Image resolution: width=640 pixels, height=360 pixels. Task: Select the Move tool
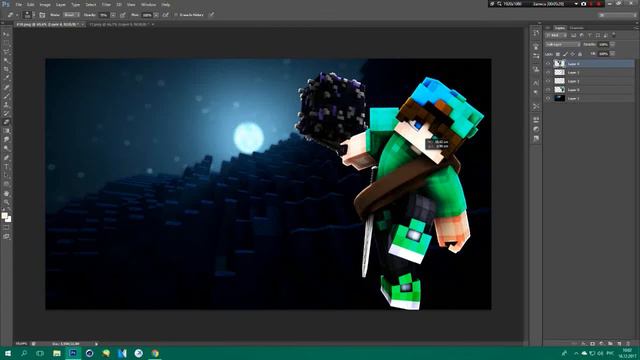click(7, 34)
